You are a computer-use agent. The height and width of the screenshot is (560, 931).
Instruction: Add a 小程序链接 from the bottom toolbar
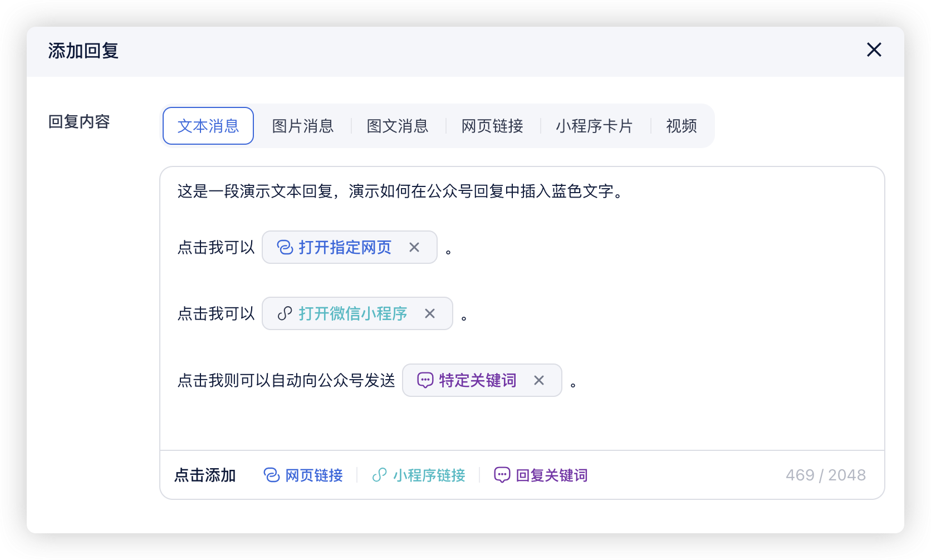tap(419, 475)
